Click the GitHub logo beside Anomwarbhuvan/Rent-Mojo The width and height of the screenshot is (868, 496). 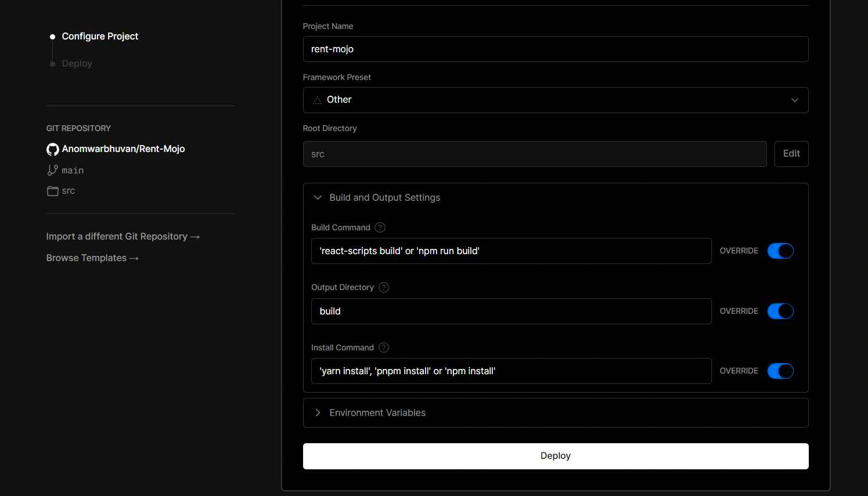coord(52,149)
